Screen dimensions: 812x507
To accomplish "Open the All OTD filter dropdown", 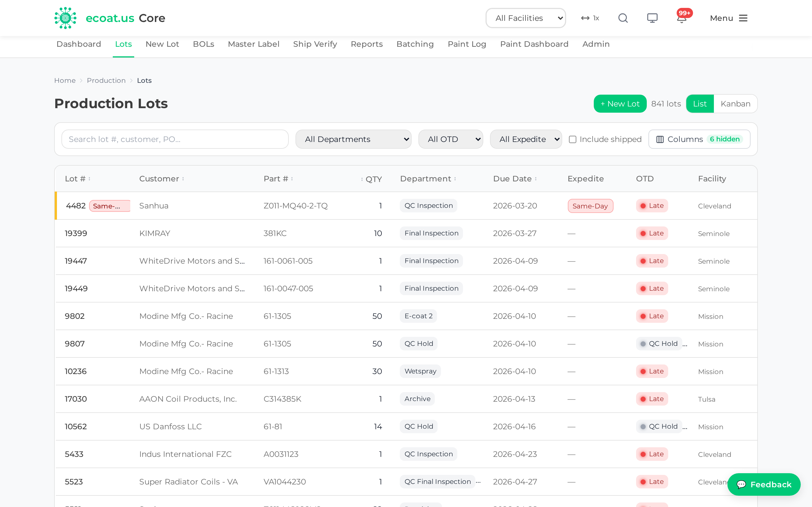I will point(451,139).
